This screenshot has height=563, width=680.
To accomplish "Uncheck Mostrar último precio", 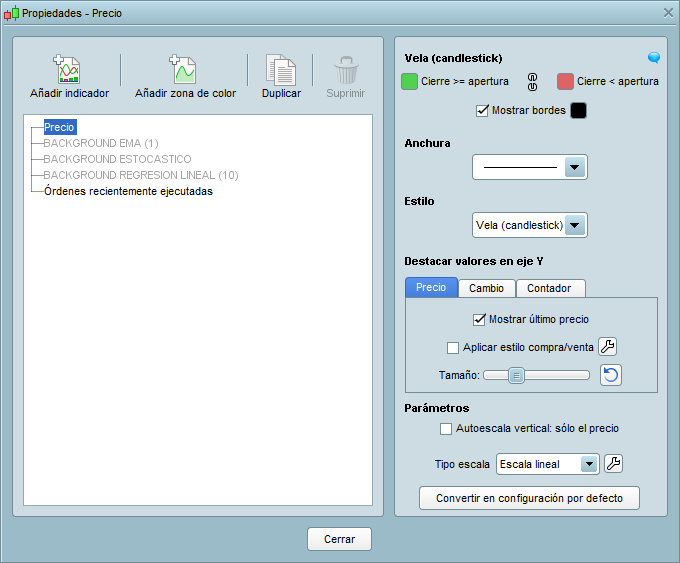I will click(x=479, y=320).
